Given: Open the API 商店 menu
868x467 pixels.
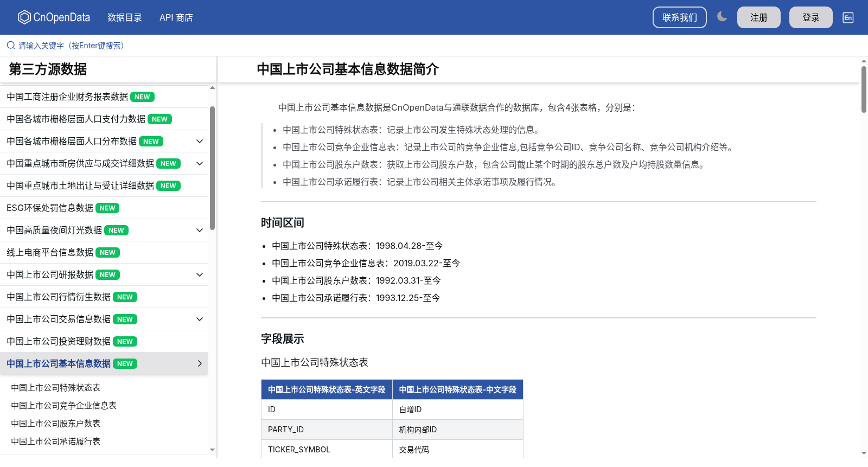Looking at the screenshot, I should point(176,17).
